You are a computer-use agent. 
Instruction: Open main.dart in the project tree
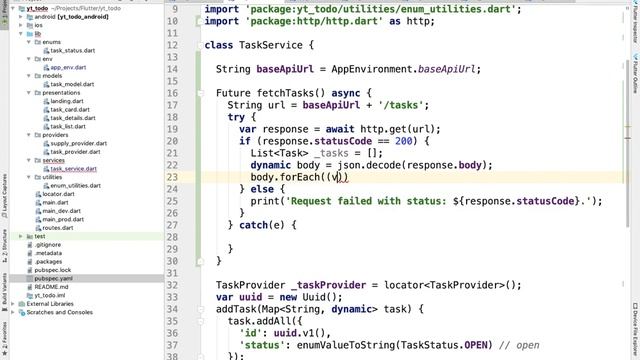[x=55, y=202]
